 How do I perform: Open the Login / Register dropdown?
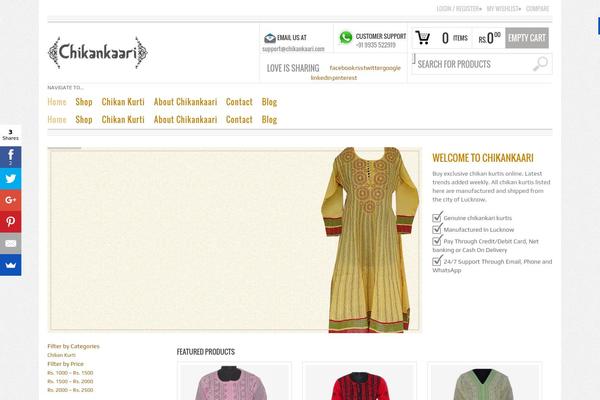click(x=459, y=8)
